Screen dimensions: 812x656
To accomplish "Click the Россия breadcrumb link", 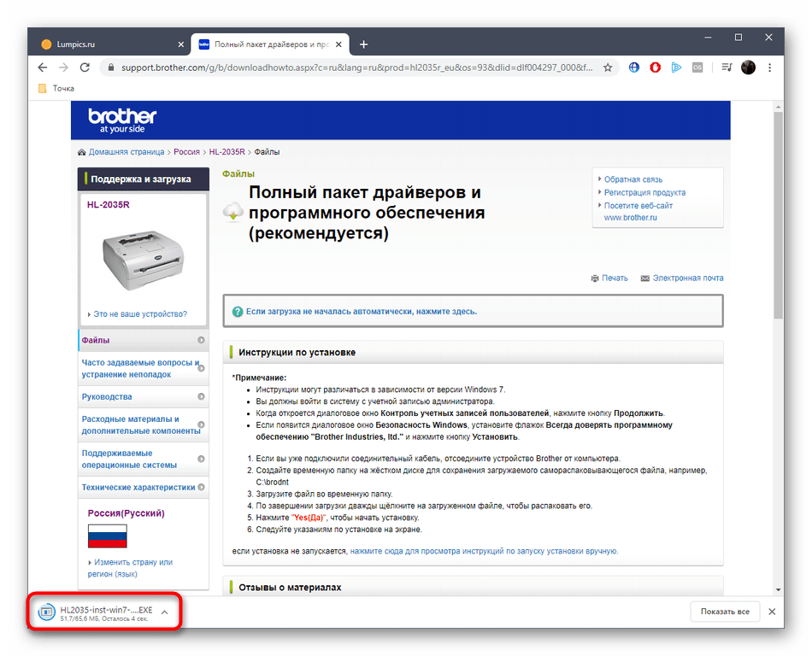I will pos(186,152).
